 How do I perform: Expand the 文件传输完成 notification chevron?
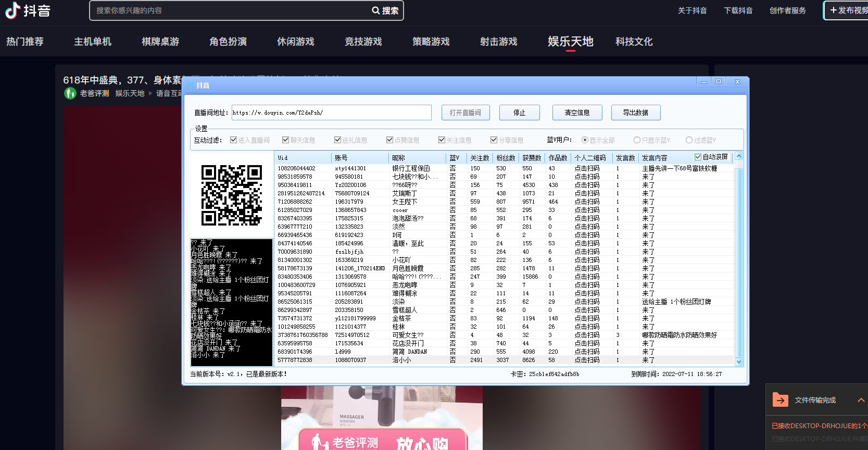(861, 400)
